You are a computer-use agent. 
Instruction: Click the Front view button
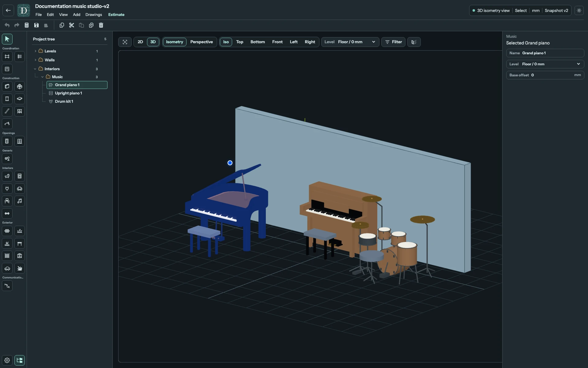[x=277, y=42]
